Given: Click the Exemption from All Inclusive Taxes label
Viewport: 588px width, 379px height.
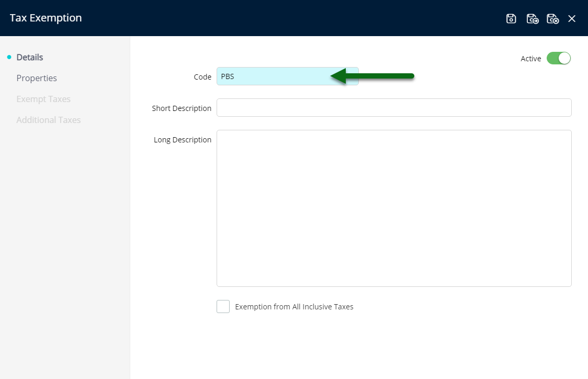Looking at the screenshot, I should point(294,307).
